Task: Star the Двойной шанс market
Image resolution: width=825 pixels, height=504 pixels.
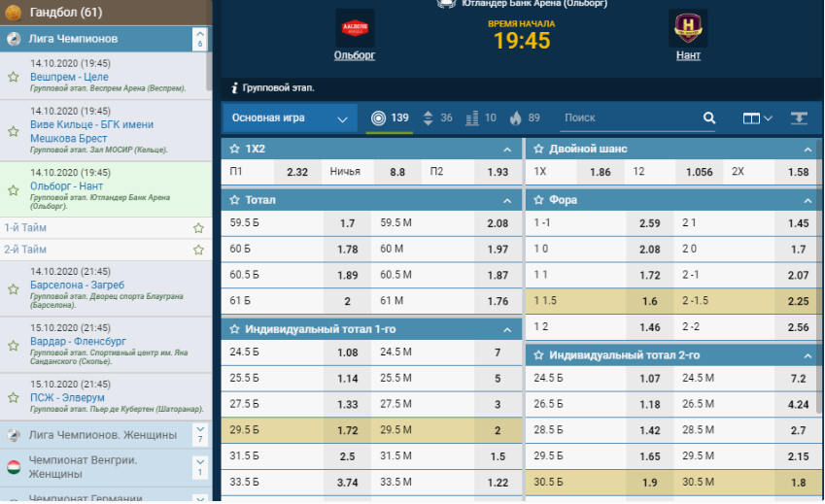Action: [x=538, y=149]
